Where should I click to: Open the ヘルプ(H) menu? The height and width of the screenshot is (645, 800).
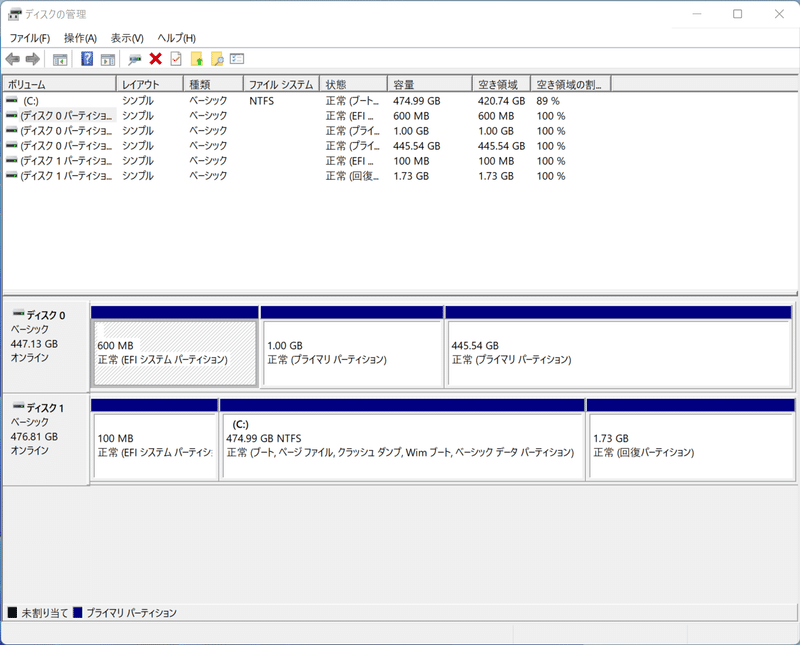tap(177, 38)
